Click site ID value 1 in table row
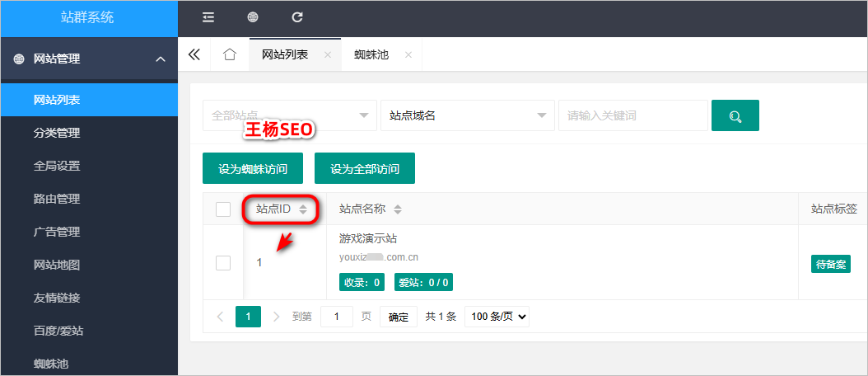The height and width of the screenshot is (376, 868). 259,263
